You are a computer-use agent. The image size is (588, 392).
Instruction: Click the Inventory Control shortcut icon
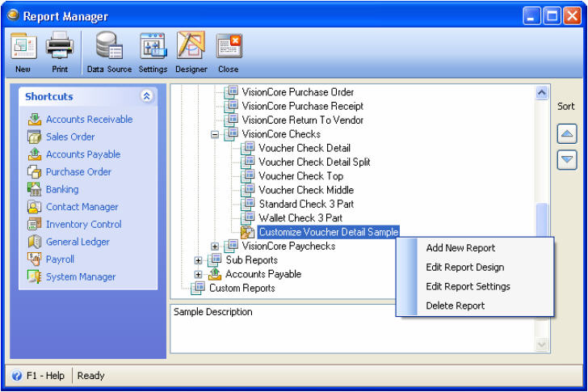pos(35,225)
